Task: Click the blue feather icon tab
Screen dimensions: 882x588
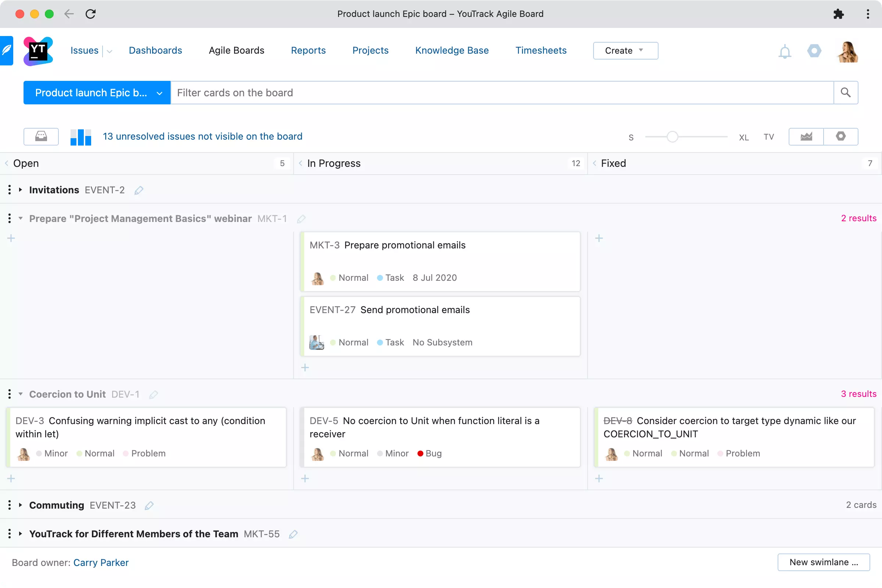Action: 6,51
